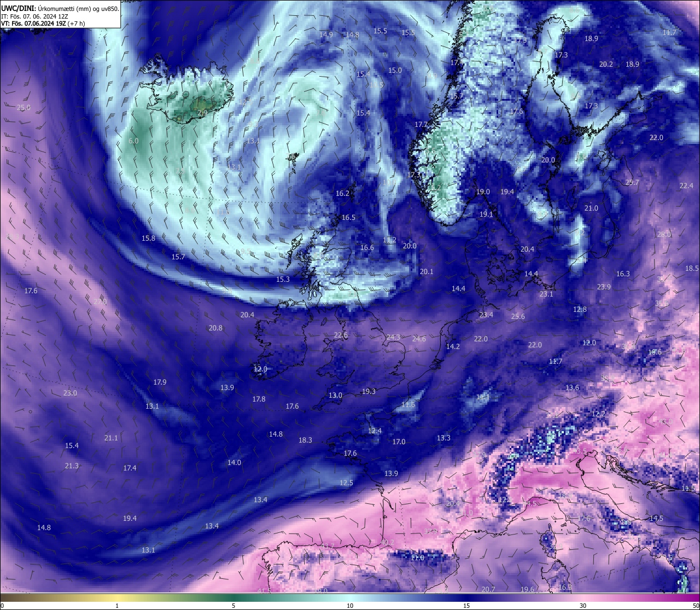Click the color scale tick labeled 30
Viewport: 700px width, 610px height.
click(x=583, y=606)
